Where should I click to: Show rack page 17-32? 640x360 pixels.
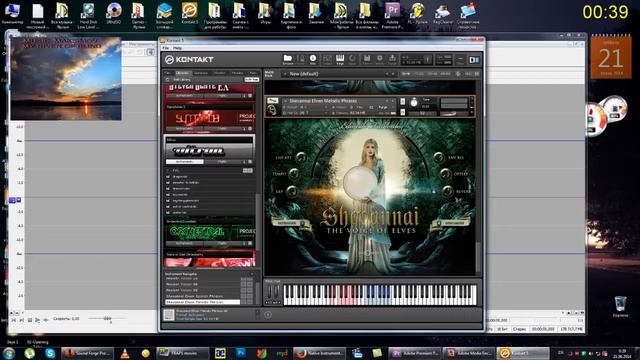pos(419,74)
